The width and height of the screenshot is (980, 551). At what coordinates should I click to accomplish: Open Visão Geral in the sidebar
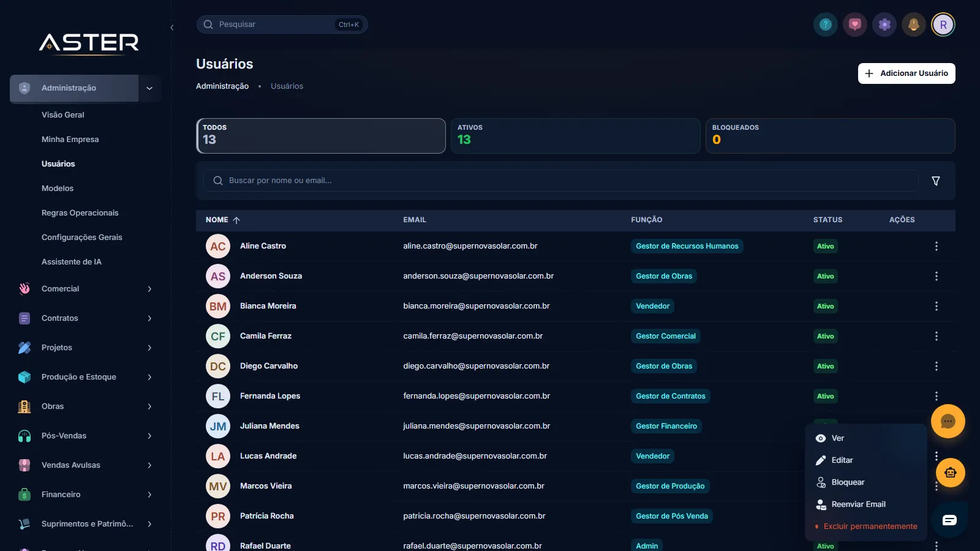[63, 115]
